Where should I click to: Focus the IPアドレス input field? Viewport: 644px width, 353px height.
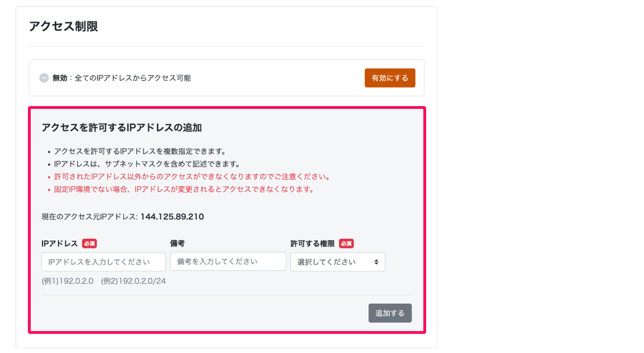click(103, 262)
